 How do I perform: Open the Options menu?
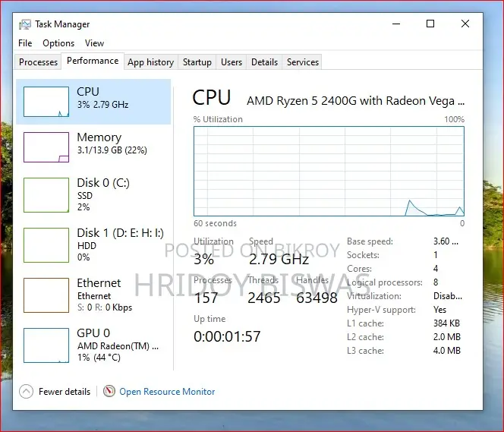tap(58, 43)
